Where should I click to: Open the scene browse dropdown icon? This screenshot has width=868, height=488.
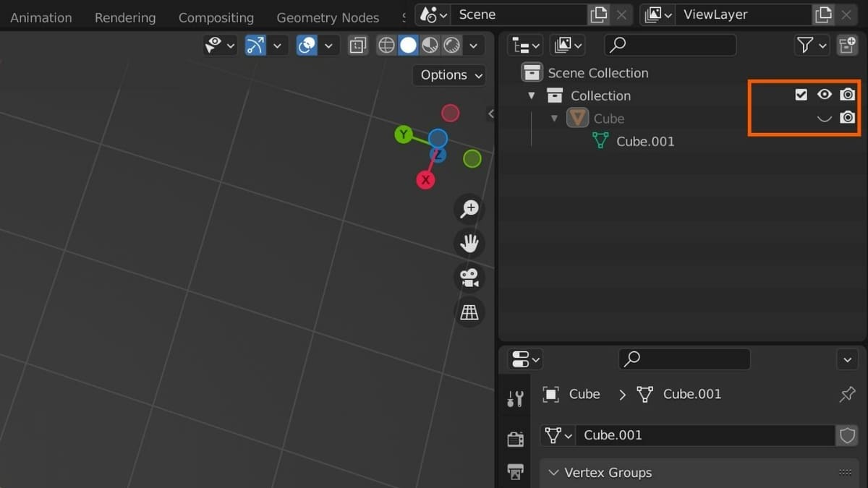pos(433,14)
